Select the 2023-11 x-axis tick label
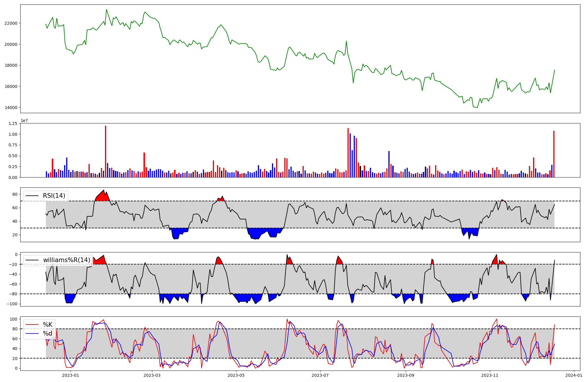 pyautogui.click(x=490, y=375)
